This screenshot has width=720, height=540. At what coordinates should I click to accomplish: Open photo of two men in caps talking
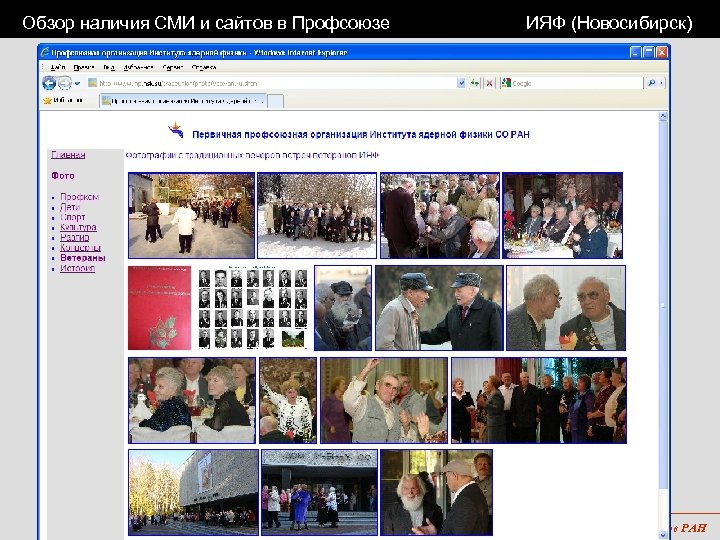tap(439, 308)
